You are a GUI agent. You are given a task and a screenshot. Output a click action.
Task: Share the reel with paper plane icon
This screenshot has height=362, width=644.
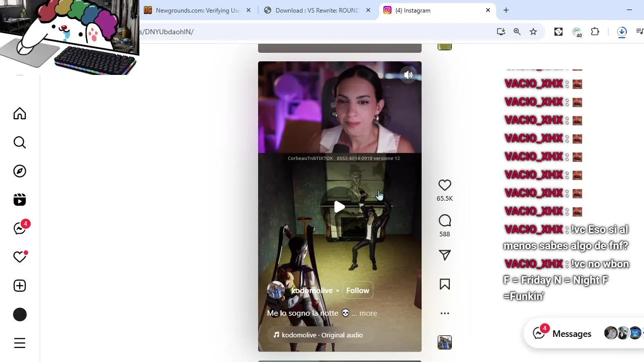pos(445,255)
